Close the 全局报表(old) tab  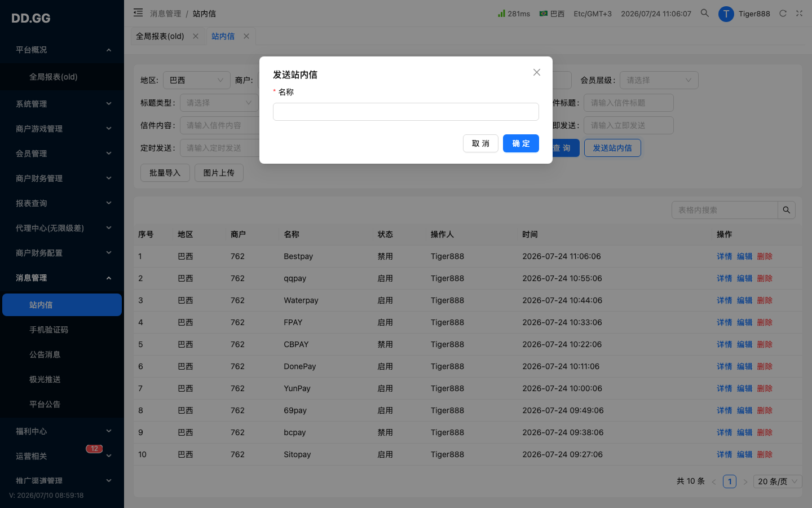196,36
